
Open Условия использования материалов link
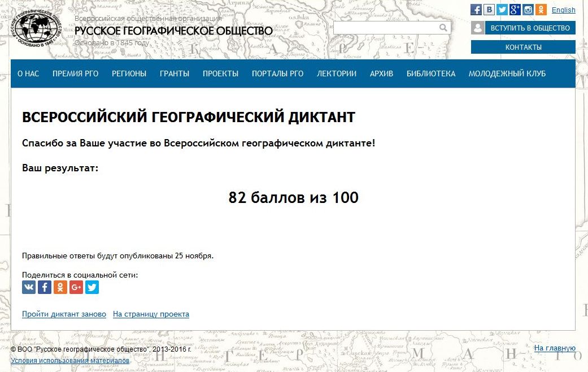pos(70,360)
